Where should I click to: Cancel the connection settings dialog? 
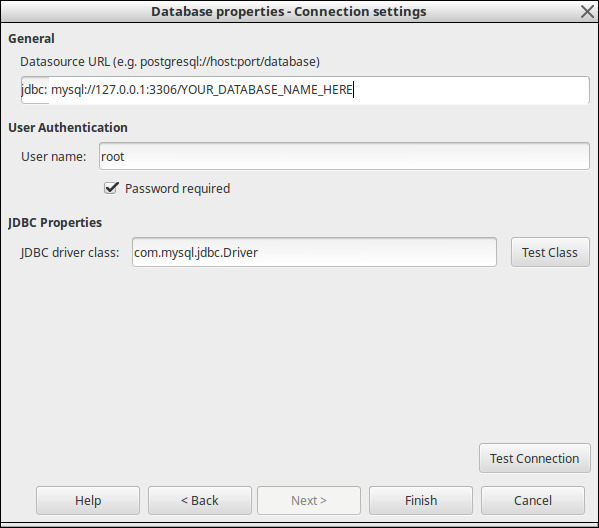point(533,500)
